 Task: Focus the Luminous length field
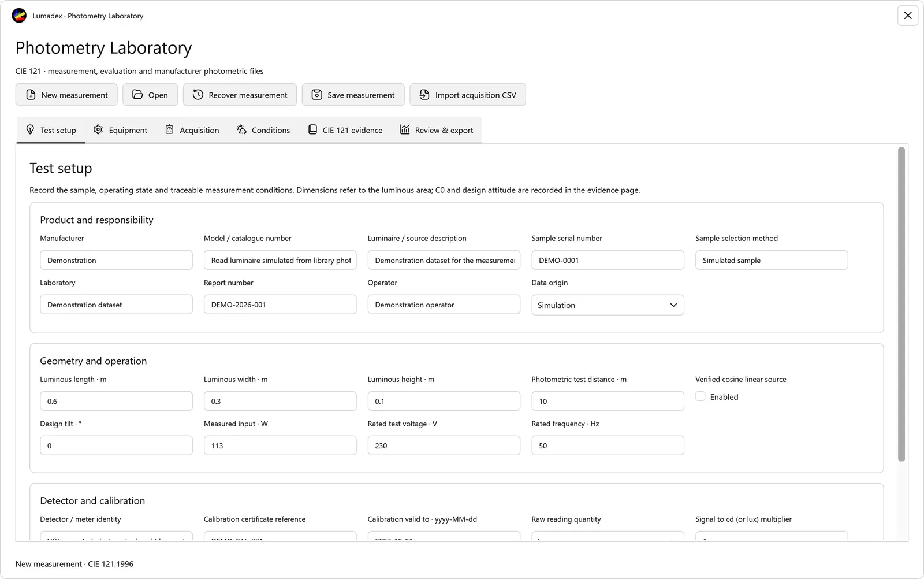click(x=116, y=401)
